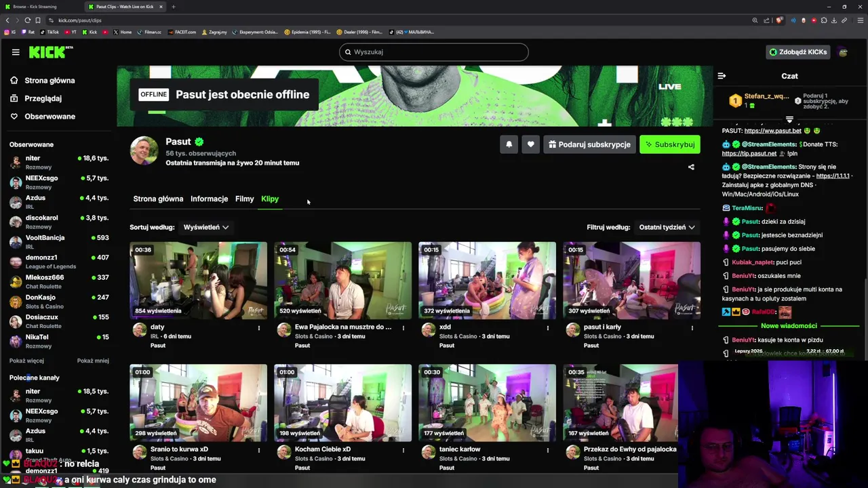Select the Klipy tab
The width and height of the screenshot is (868, 488).
click(270, 199)
